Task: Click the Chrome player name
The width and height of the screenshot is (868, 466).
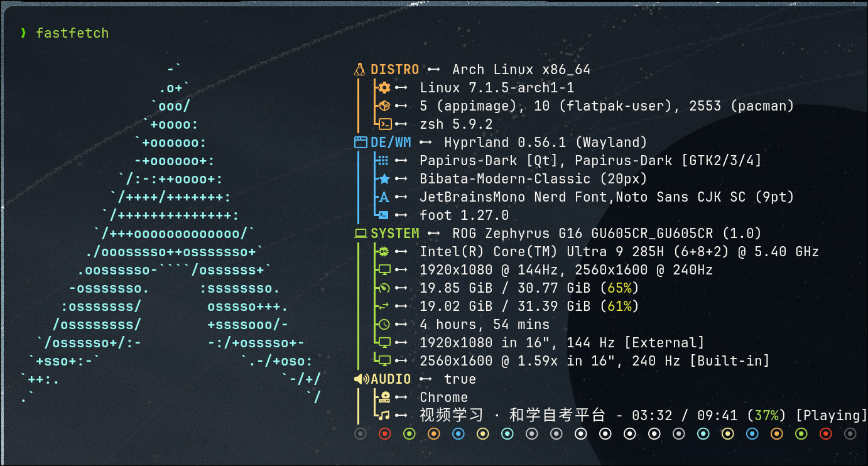Action: [444, 398]
